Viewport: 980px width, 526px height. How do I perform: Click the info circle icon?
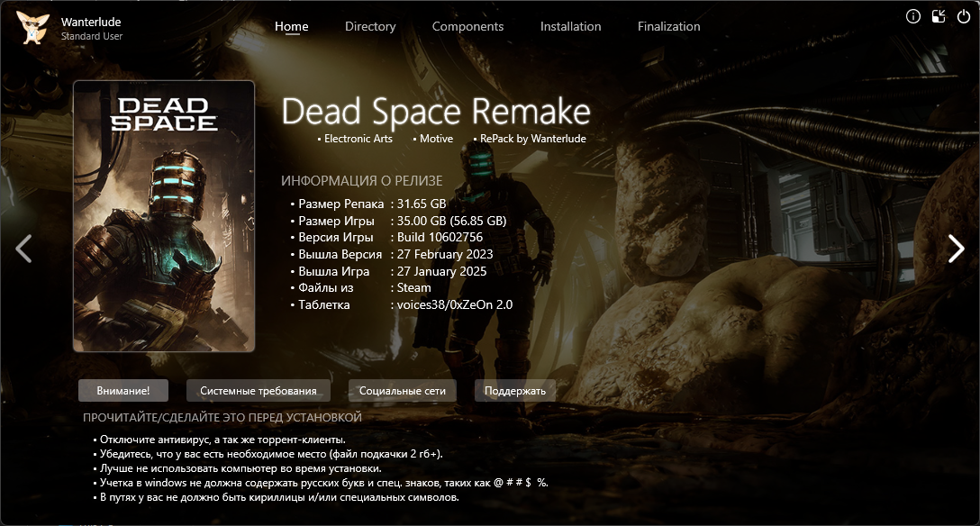tap(913, 16)
